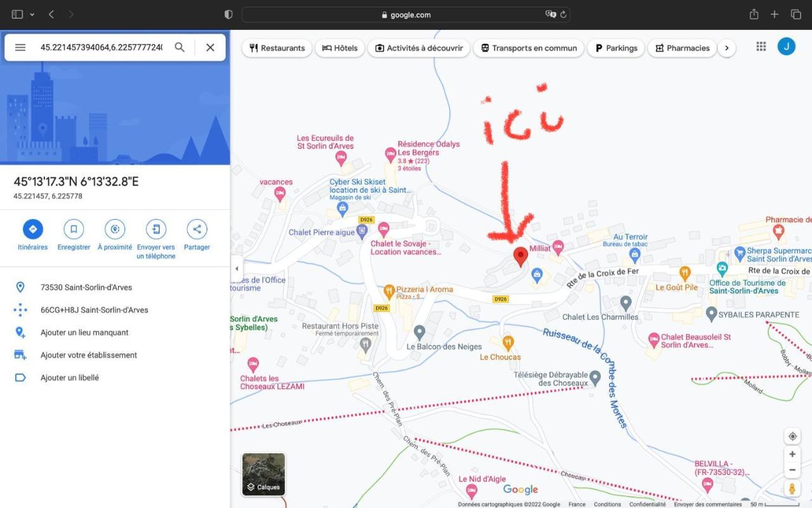Toggle Safari sidebar button
Screen dimensions: 812x508
point(17,14)
